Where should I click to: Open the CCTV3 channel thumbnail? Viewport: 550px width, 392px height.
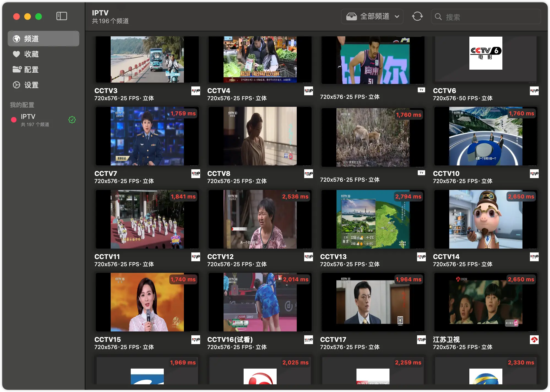(x=147, y=59)
